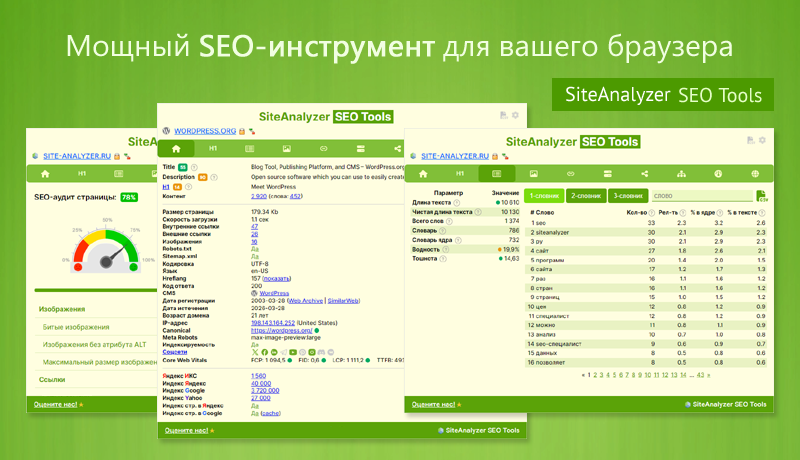The height and width of the screenshot is (460, 800).
Task: Open canonical https://wordpress.org/ link
Action: 281,330
